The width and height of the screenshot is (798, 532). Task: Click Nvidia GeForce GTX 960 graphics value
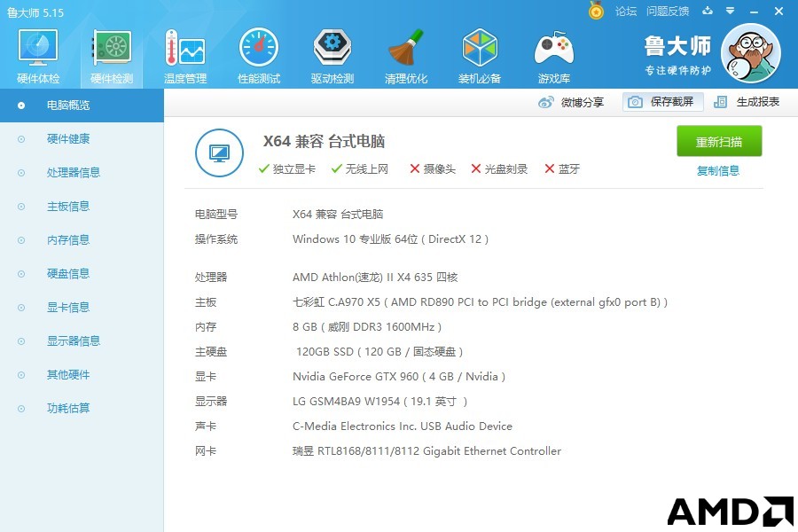(399, 377)
